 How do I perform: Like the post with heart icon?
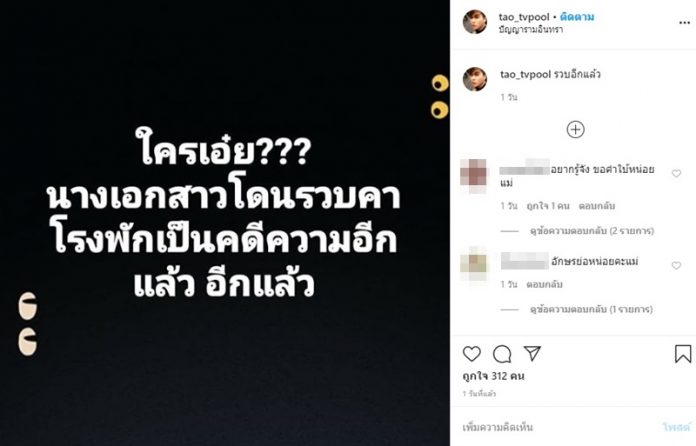tap(471, 354)
